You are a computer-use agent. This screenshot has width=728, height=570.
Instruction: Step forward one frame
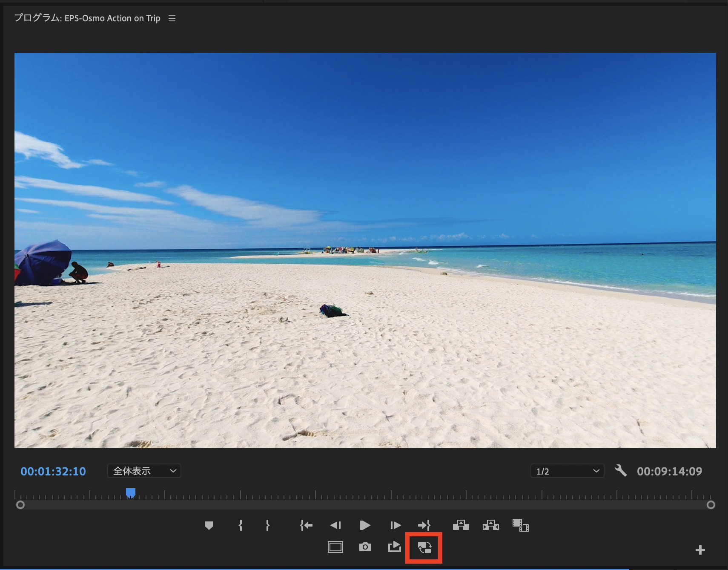395,525
